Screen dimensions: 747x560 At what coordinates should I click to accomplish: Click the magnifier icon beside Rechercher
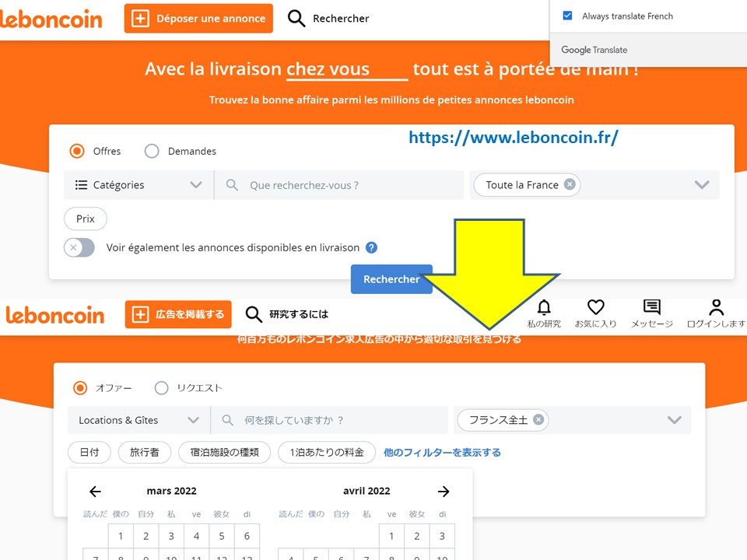(x=296, y=19)
